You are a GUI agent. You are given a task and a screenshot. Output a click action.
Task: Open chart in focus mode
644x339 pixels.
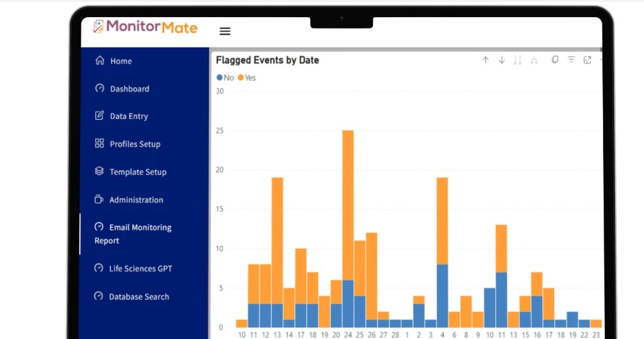point(587,60)
